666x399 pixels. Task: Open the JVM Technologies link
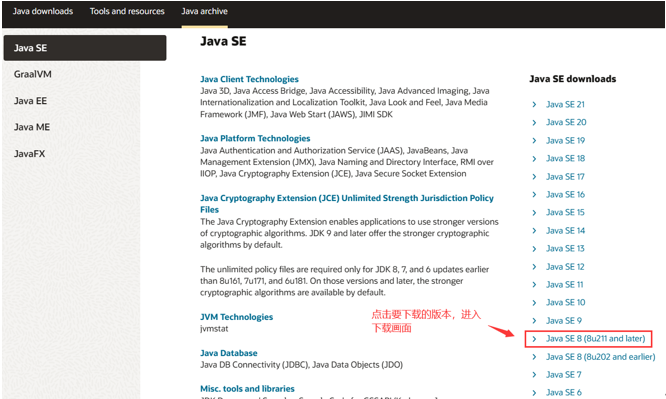(237, 317)
